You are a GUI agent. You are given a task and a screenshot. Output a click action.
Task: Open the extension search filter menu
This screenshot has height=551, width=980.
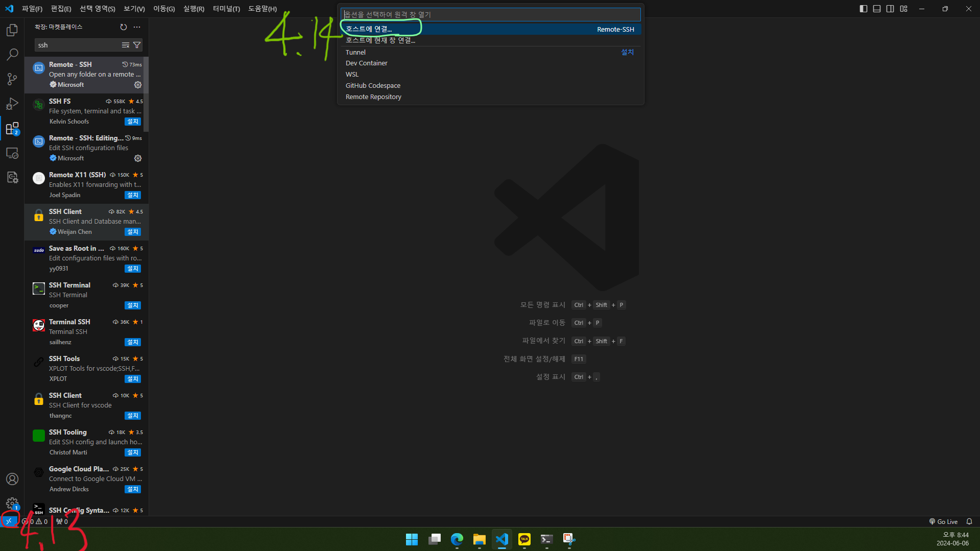pos(137,45)
